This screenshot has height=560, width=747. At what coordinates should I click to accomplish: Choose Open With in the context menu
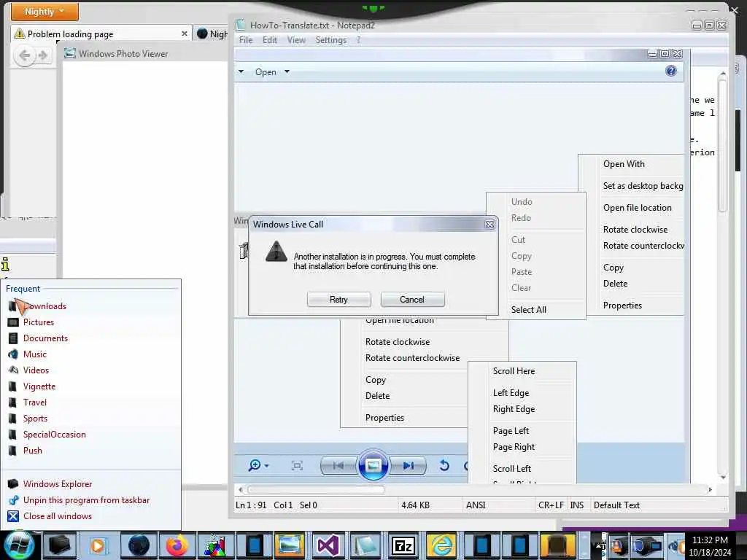point(624,164)
